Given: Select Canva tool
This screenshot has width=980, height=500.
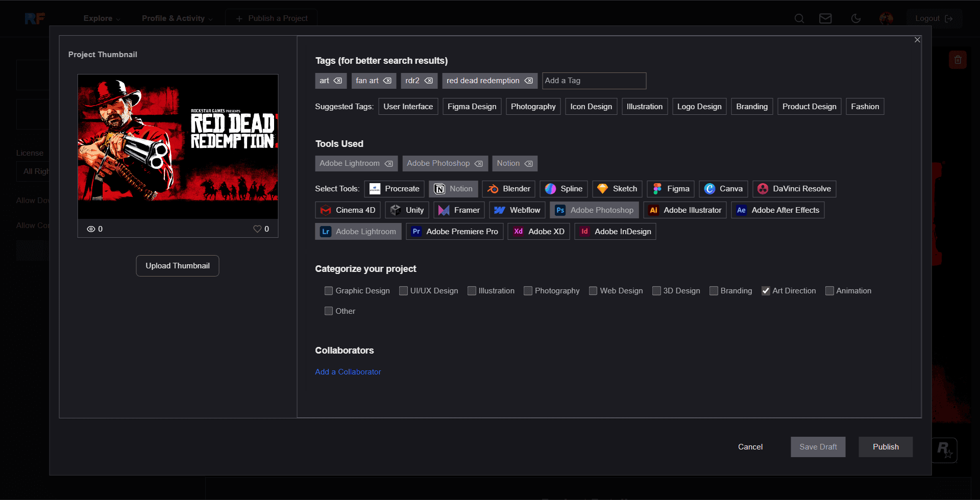Looking at the screenshot, I should [x=724, y=189].
